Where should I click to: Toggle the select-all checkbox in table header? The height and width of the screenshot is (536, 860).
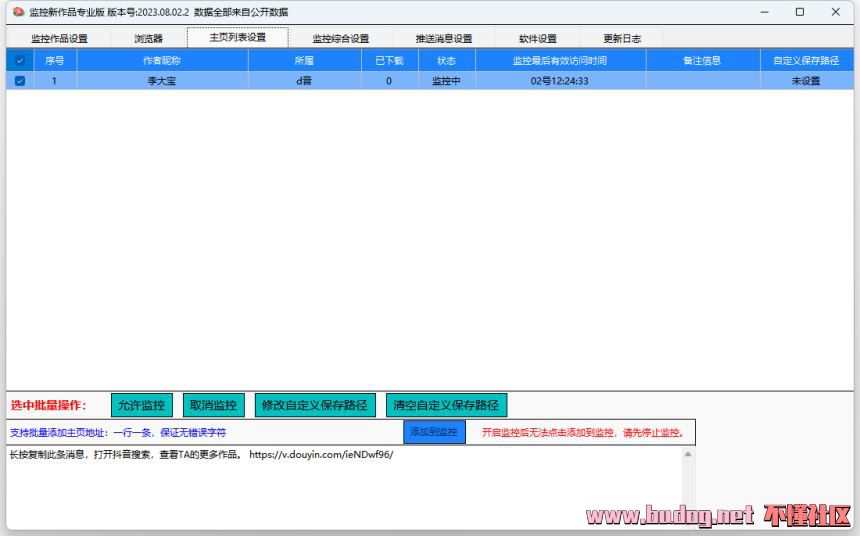(x=19, y=61)
